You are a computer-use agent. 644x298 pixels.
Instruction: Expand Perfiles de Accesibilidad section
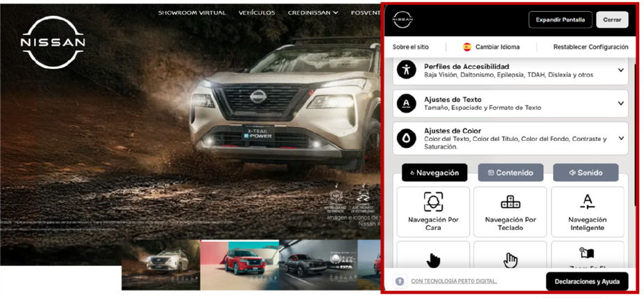point(511,70)
